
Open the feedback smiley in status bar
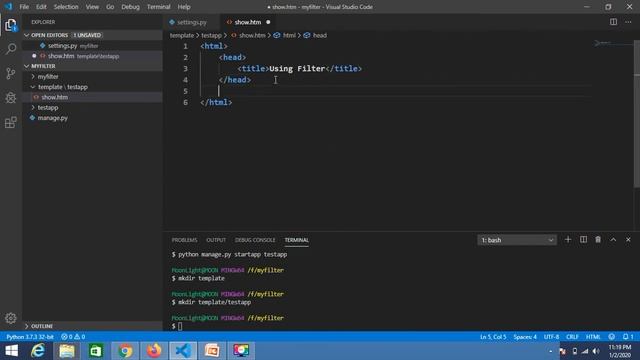(x=611, y=337)
